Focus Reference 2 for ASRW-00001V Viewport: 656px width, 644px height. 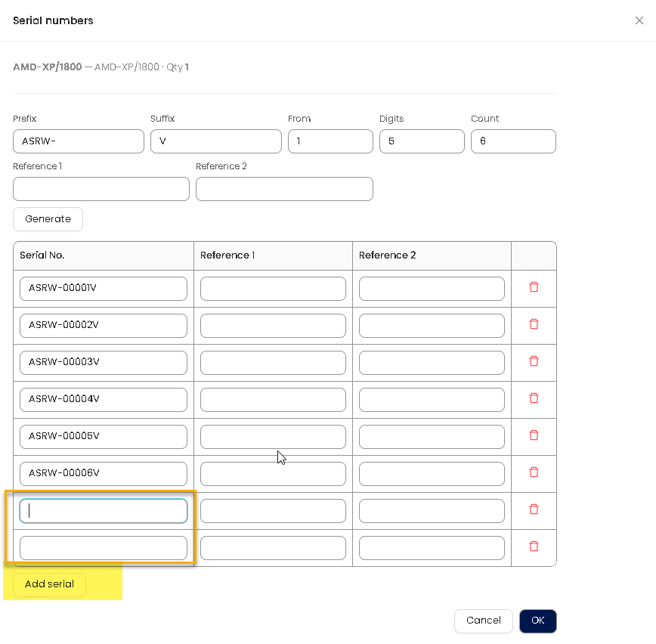tap(432, 288)
